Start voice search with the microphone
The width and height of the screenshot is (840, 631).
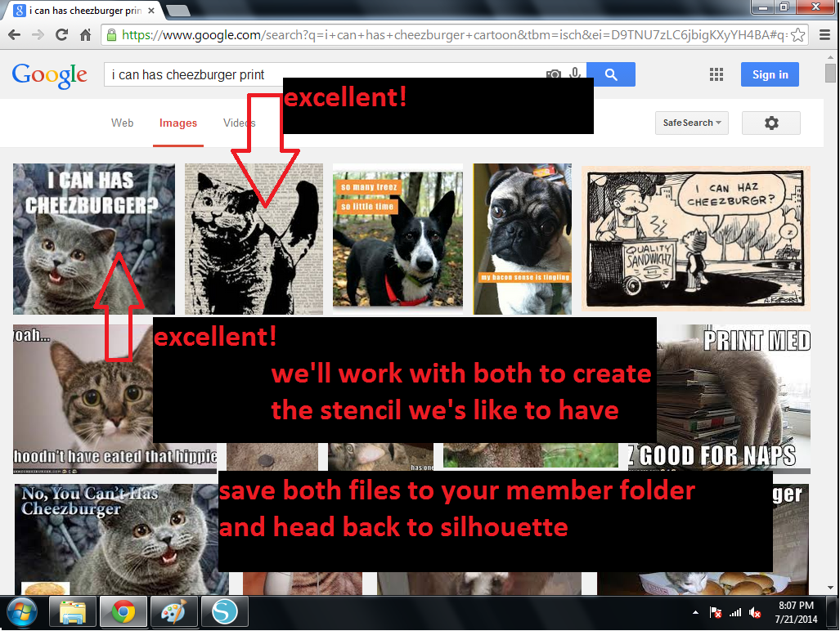click(575, 74)
